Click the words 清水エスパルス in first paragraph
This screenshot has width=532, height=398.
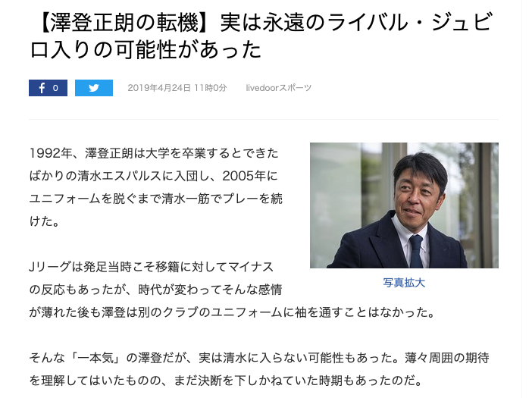(x=119, y=176)
